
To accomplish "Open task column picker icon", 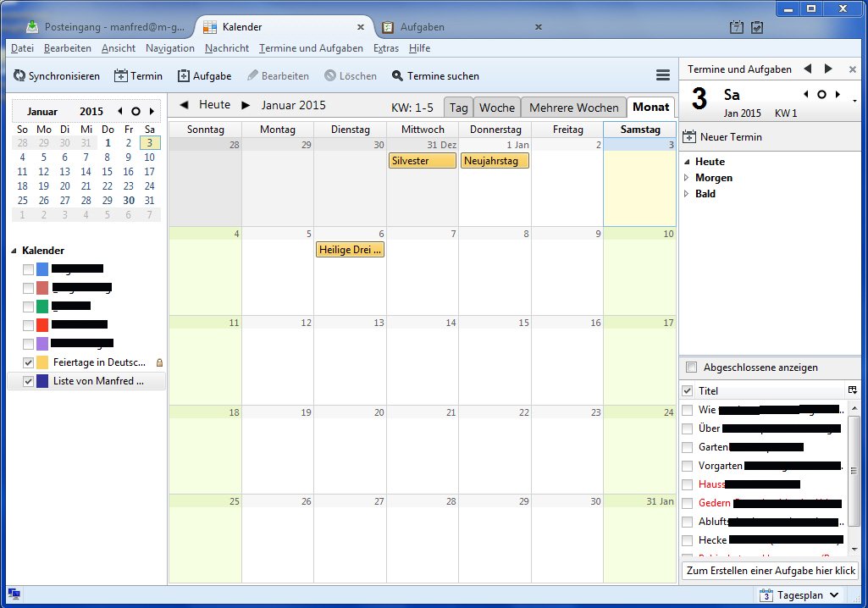I will pyautogui.click(x=853, y=390).
